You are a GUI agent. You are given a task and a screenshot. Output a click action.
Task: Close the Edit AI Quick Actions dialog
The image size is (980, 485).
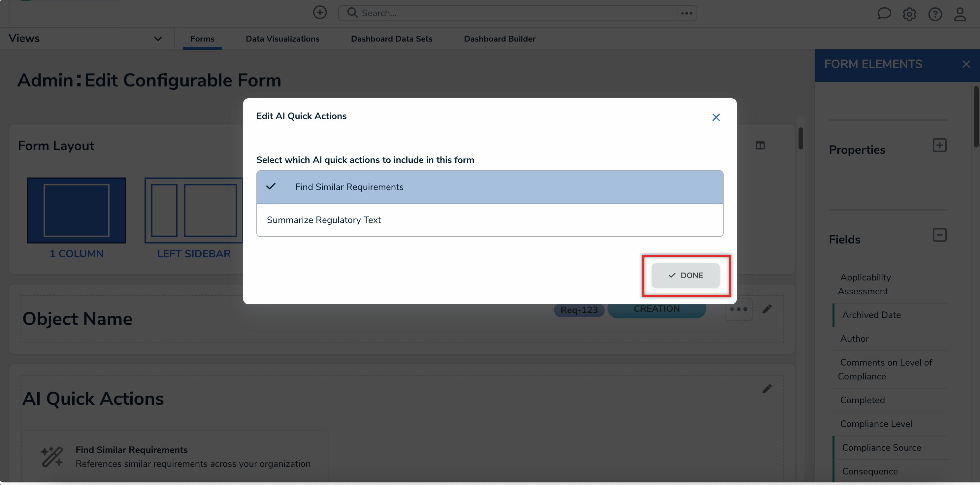coord(716,117)
